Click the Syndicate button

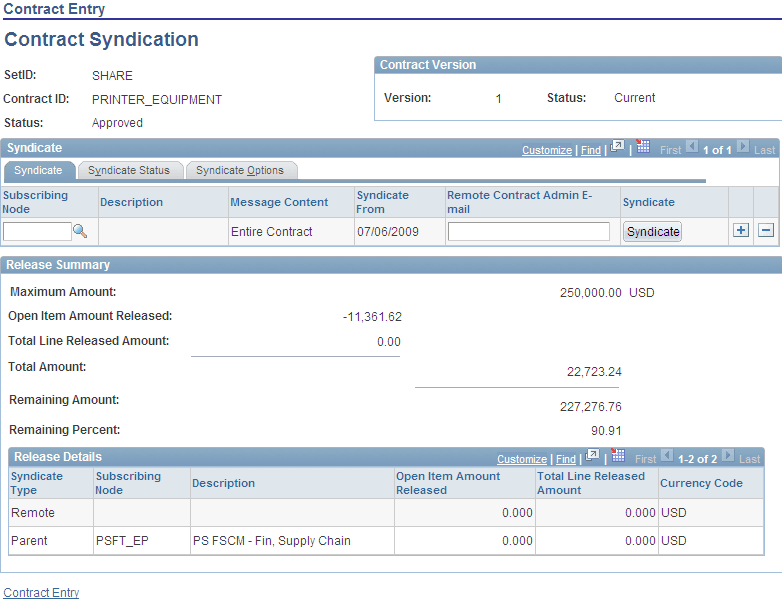652,232
